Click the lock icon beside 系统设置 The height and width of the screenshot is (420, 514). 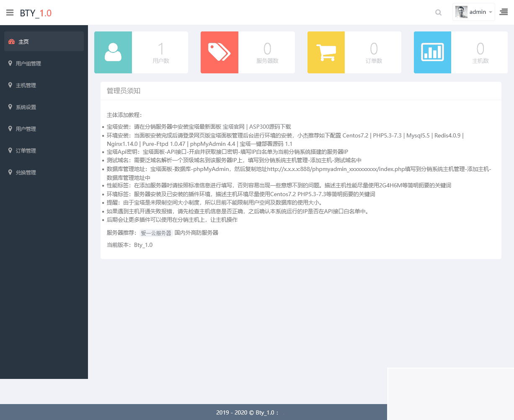click(x=10, y=107)
